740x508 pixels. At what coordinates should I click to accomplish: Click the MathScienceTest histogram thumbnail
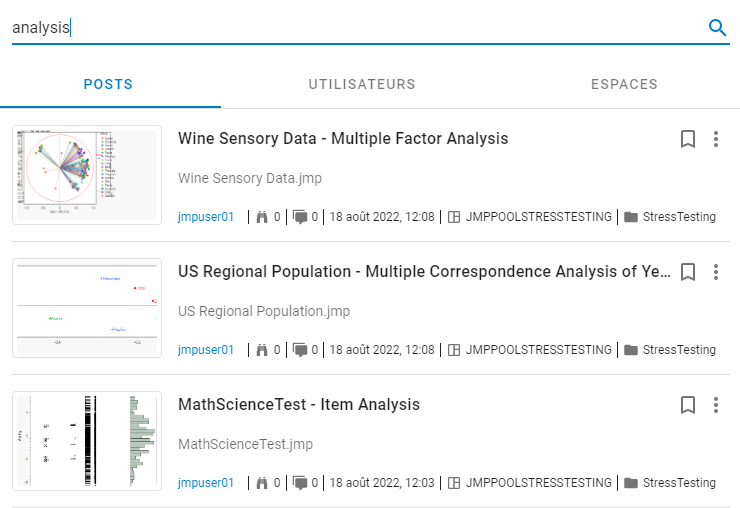click(87, 441)
